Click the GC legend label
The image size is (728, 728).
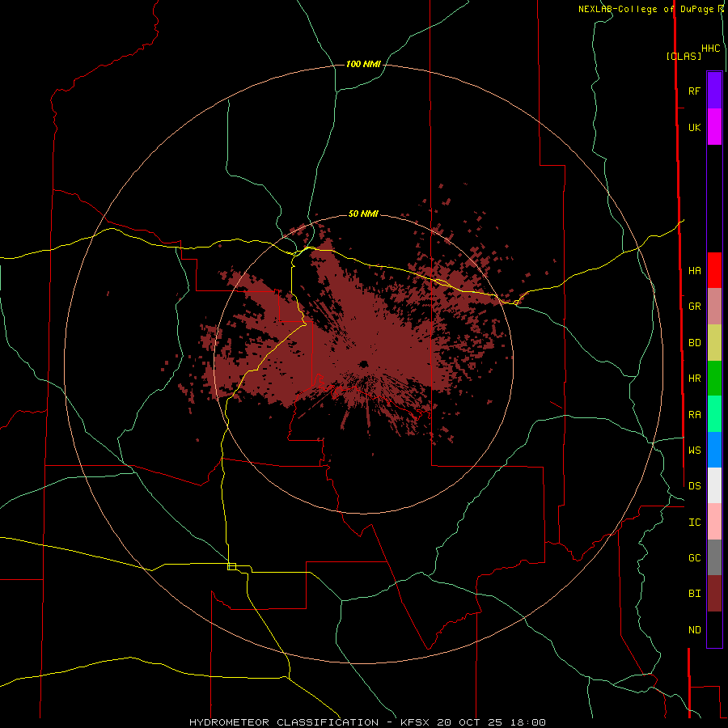click(x=694, y=558)
